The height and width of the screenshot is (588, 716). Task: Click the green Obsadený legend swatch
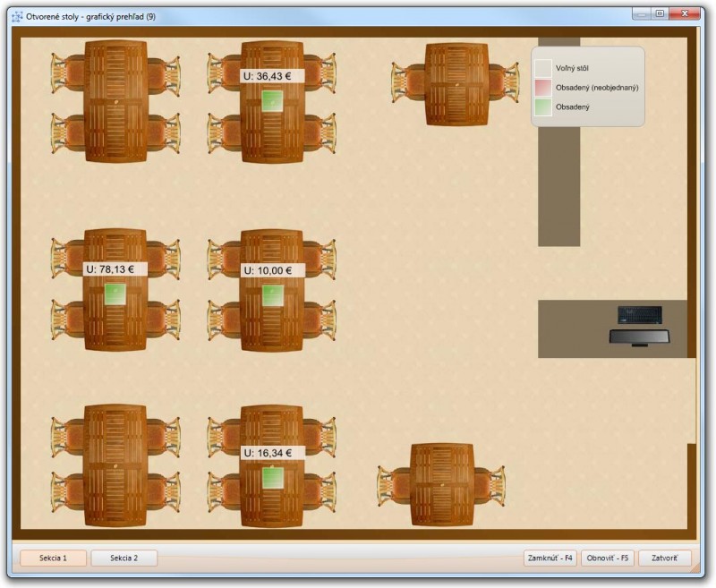tap(543, 107)
